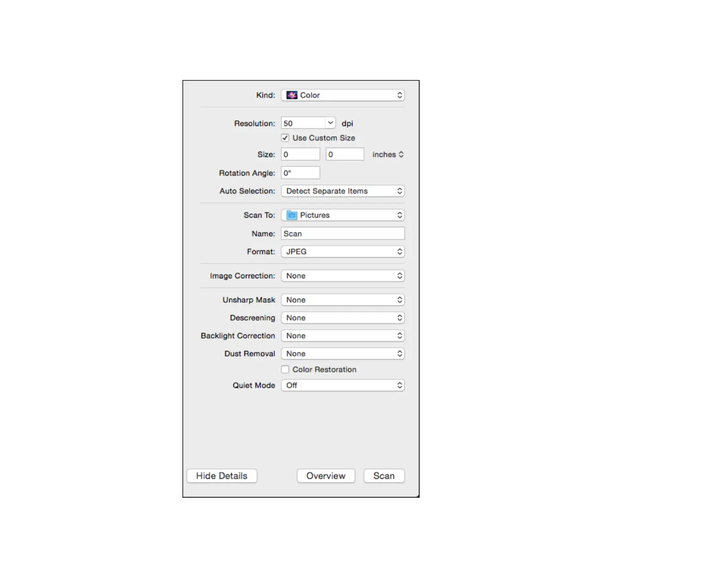Screen dimensions: 728x563
Task: Click the Color flower icon in Kind
Action: (292, 95)
